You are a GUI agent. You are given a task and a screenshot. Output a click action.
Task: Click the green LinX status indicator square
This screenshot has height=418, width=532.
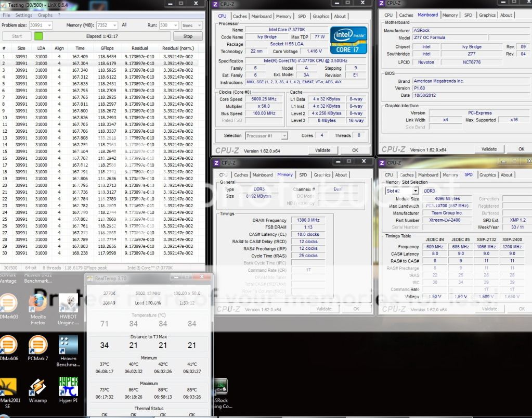coord(39,36)
